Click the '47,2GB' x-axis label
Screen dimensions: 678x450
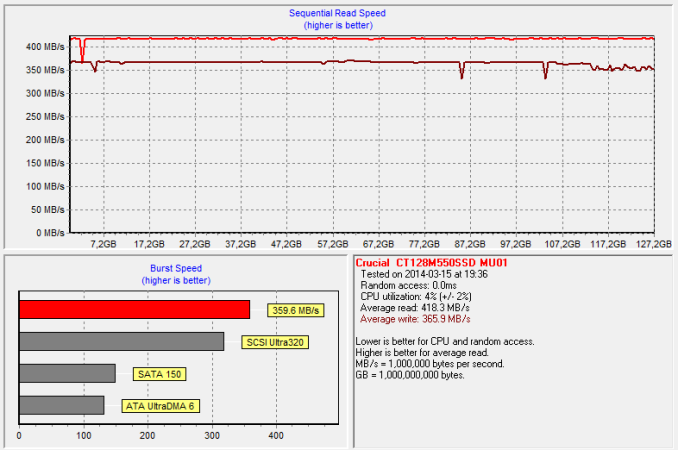(x=286, y=244)
